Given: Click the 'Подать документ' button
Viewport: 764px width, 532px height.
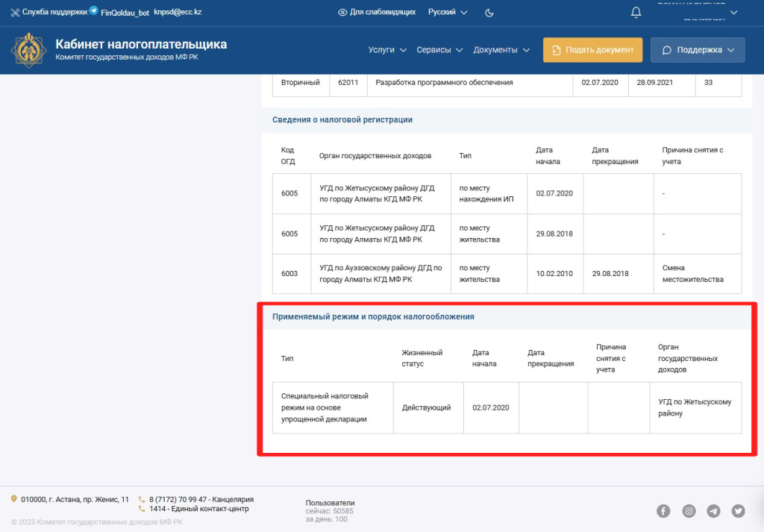Looking at the screenshot, I should pyautogui.click(x=592, y=50).
